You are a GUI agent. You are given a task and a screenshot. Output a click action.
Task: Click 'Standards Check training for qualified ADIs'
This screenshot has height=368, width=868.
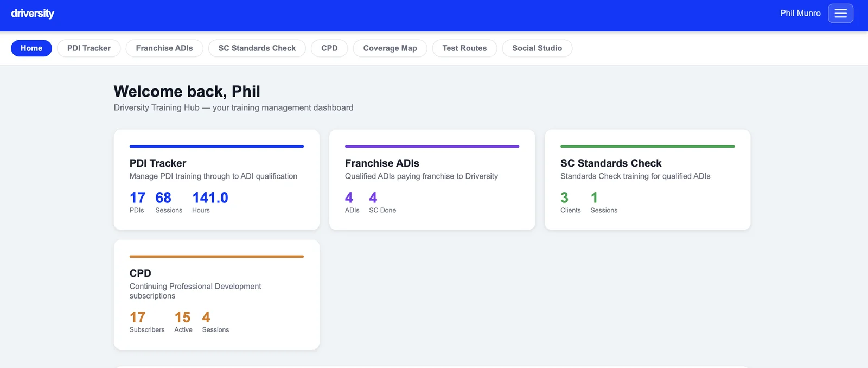(x=635, y=176)
